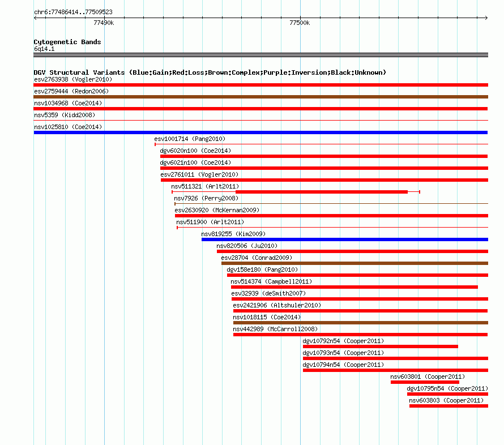Click esv32939 (deSmith2007) label
The image size is (504, 445).
click(268, 293)
